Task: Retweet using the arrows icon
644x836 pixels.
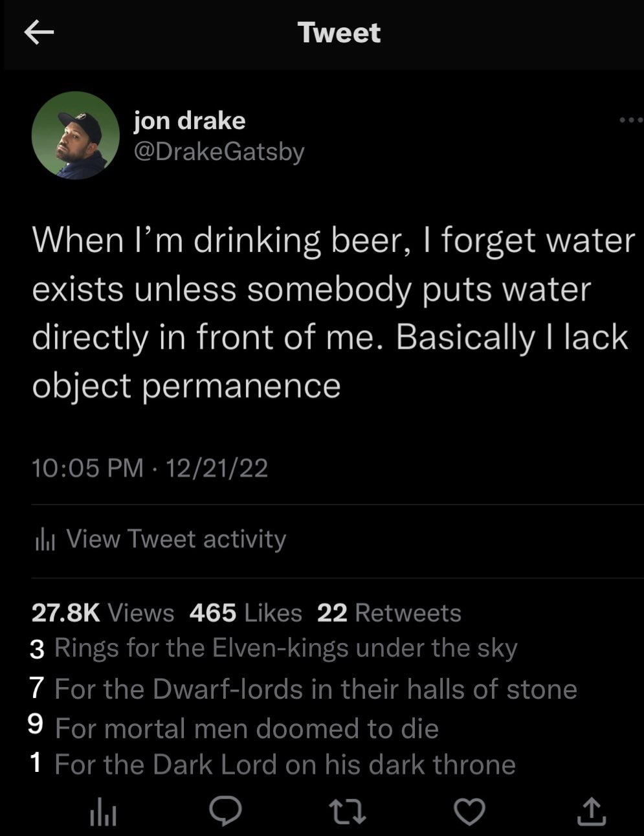Action: 346,812
